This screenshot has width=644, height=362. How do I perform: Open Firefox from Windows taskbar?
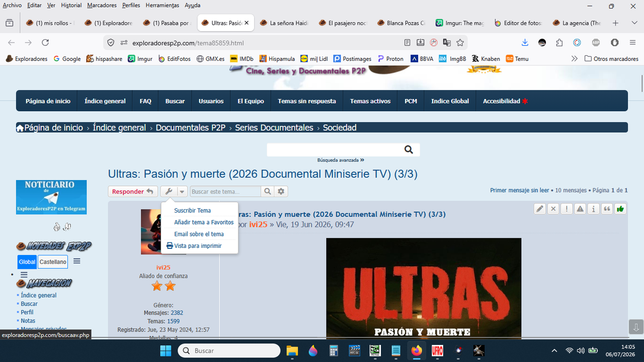(417, 350)
